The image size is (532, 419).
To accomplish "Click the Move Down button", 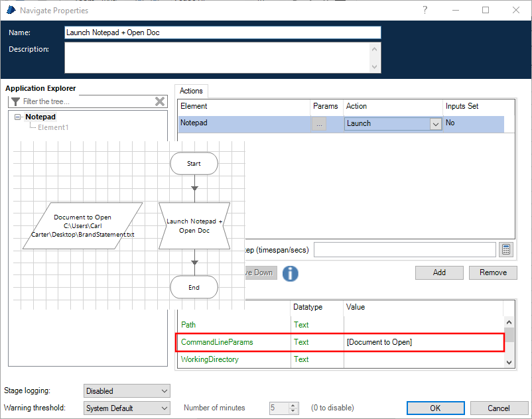I will [261, 272].
